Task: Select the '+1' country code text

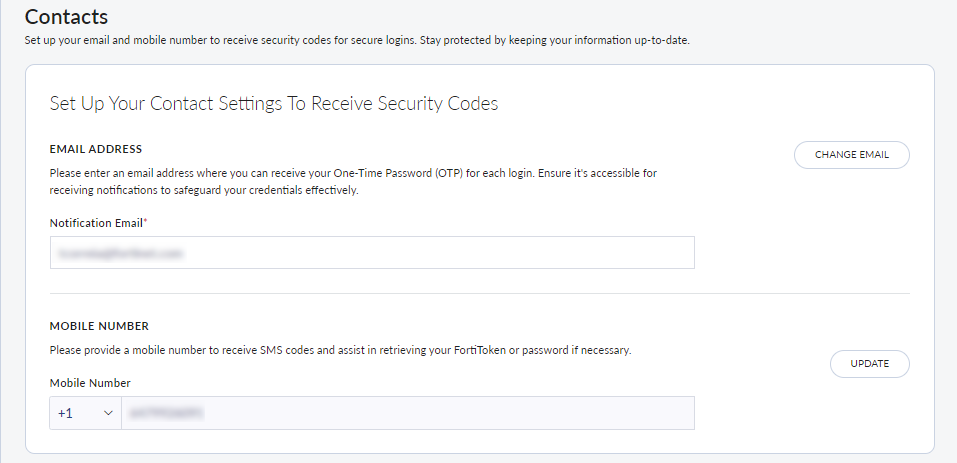Action: click(x=65, y=413)
